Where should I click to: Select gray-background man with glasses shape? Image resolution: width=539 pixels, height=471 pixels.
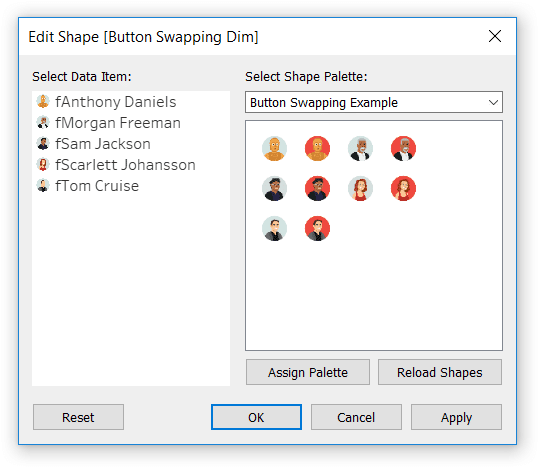tap(274, 188)
